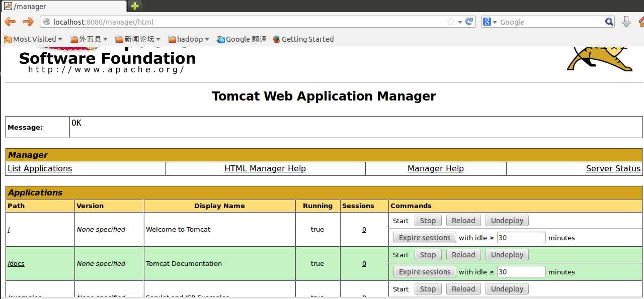Undeploy the Tomcat Documentation application

(507, 254)
